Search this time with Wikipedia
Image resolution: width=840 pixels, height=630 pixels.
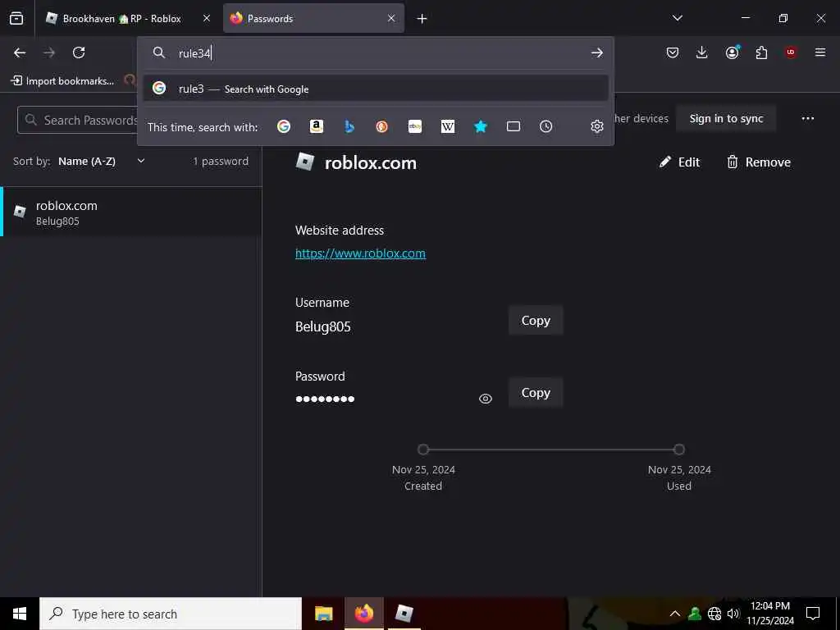pos(448,126)
